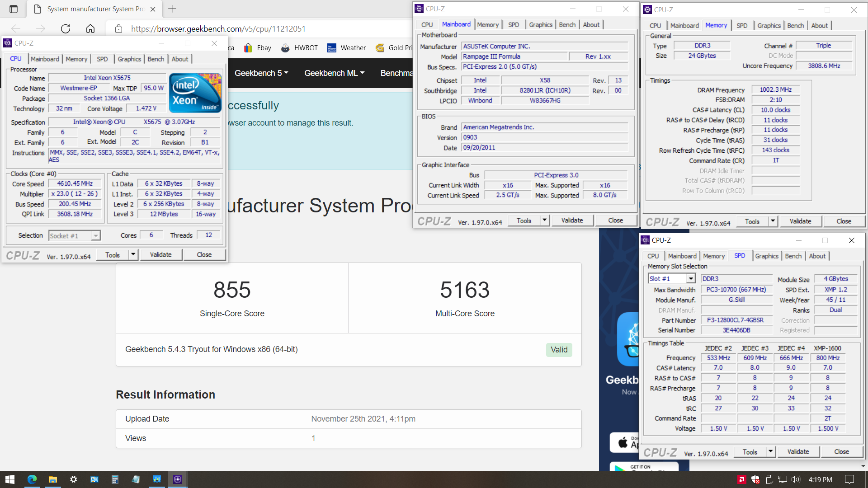Open Microsoft Edge from the taskbar
Screen dimensions: 868x488
(x=32, y=479)
